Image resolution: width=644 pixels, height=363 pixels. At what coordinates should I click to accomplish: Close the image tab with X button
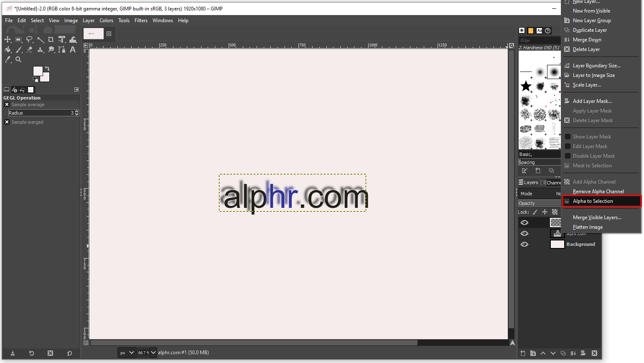point(109,33)
